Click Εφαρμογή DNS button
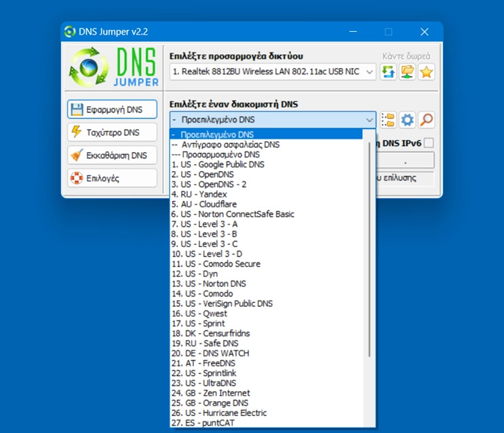Screen dimensions: 504x433 tap(112, 109)
